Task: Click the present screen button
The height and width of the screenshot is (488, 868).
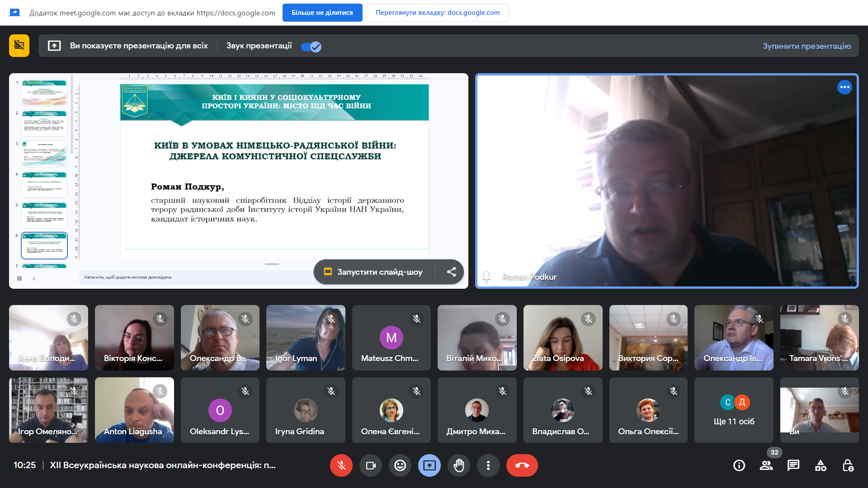Action: [x=429, y=465]
